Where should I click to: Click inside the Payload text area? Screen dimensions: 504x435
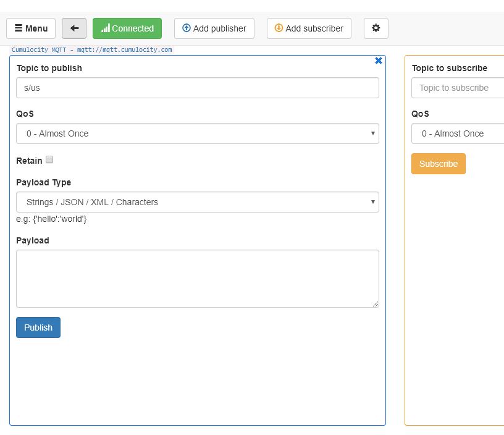click(x=198, y=278)
